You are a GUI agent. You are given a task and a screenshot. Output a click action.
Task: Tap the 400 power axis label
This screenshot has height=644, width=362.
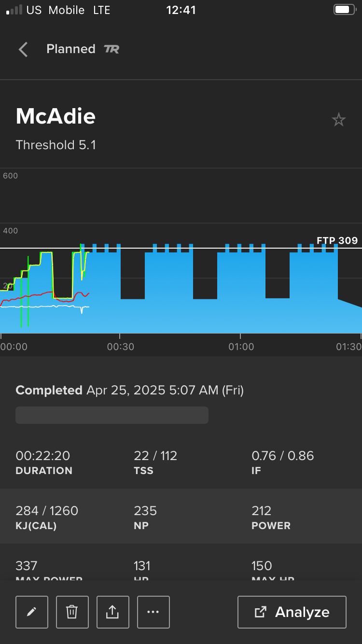click(x=10, y=231)
